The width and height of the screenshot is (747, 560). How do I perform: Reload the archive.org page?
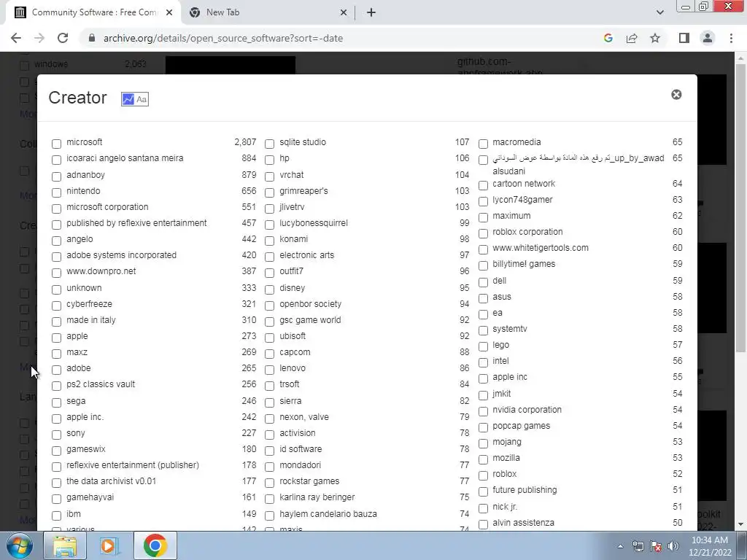click(x=63, y=38)
